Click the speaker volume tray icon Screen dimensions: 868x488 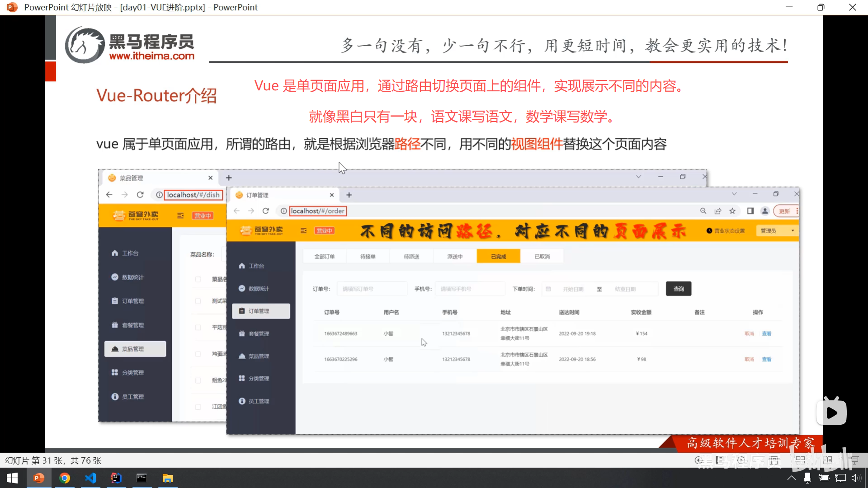click(856, 478)
